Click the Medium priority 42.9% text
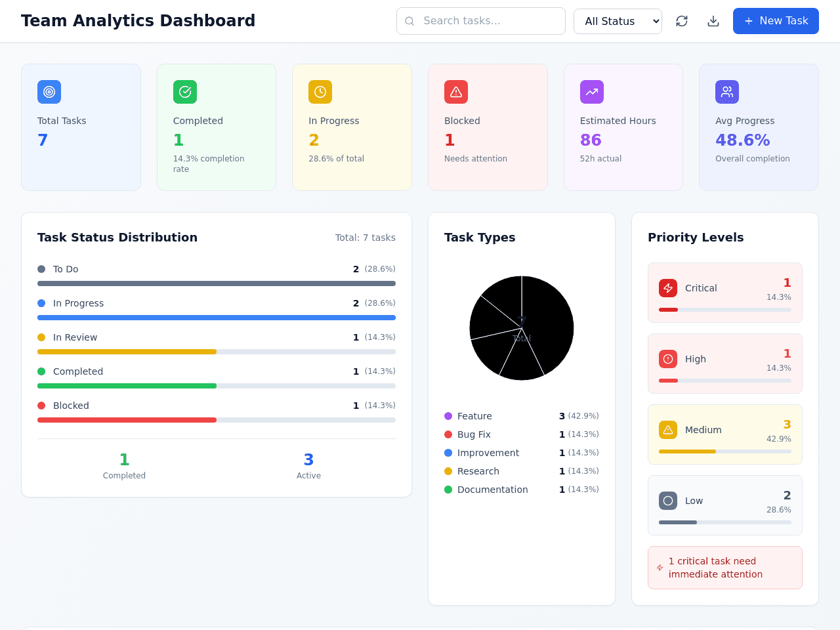840x630 pixels. pos(779,439)
